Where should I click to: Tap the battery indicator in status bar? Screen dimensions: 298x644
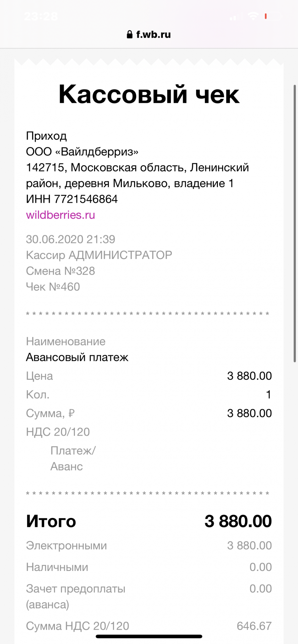273,16
